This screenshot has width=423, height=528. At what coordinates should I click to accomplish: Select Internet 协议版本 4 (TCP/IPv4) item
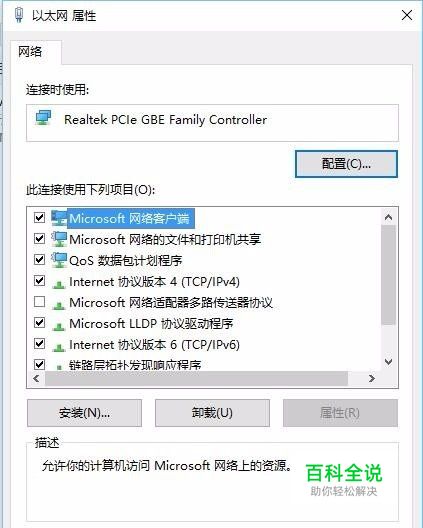154,282
